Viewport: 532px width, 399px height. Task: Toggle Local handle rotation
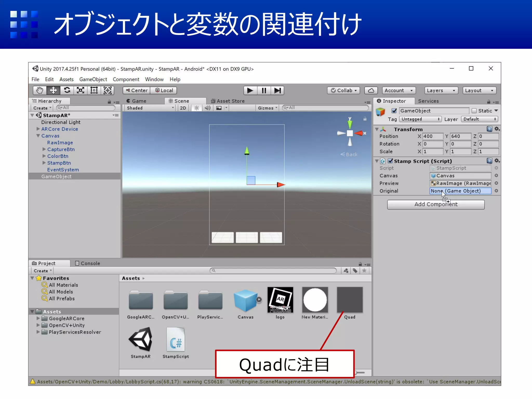164,90
